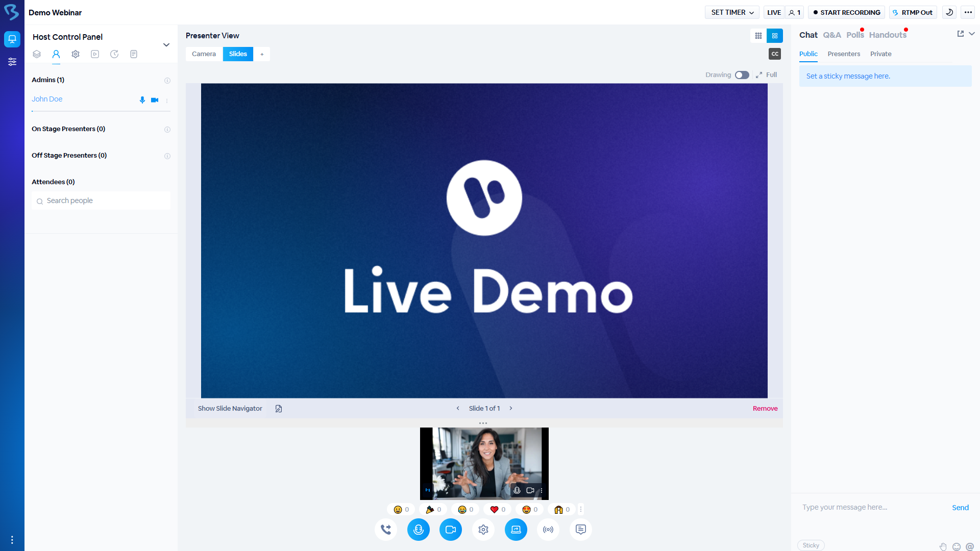Pop out the chat panel into a new window
This screenshot has height=551, width=980.
tap(961, 34)
